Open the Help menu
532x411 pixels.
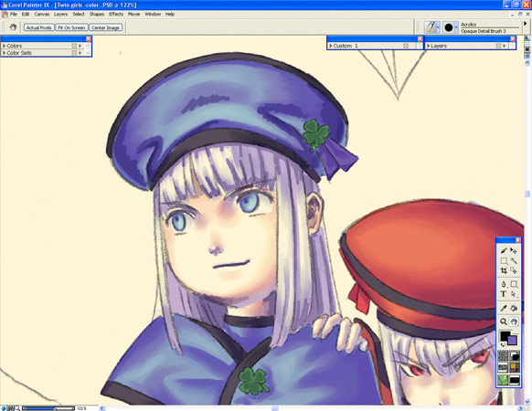coord(170,15)
